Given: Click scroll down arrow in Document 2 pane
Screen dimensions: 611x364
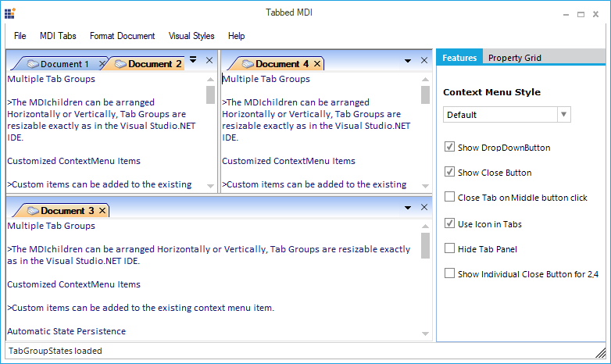Looking at the screenshot, I should (210, 186).
